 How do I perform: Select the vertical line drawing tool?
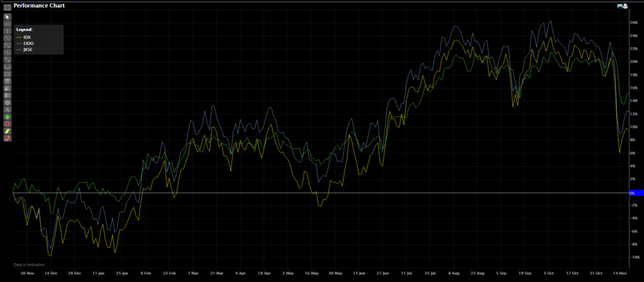(x=7, y=30)
